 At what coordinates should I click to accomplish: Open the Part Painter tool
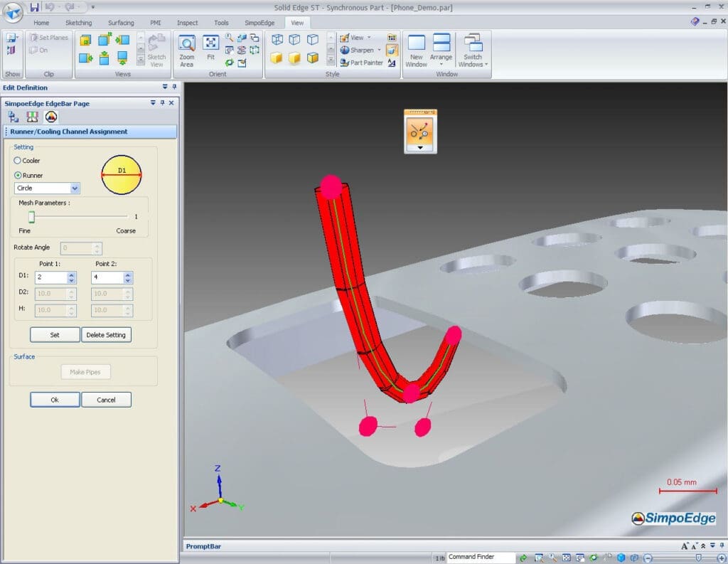point(361,63)
